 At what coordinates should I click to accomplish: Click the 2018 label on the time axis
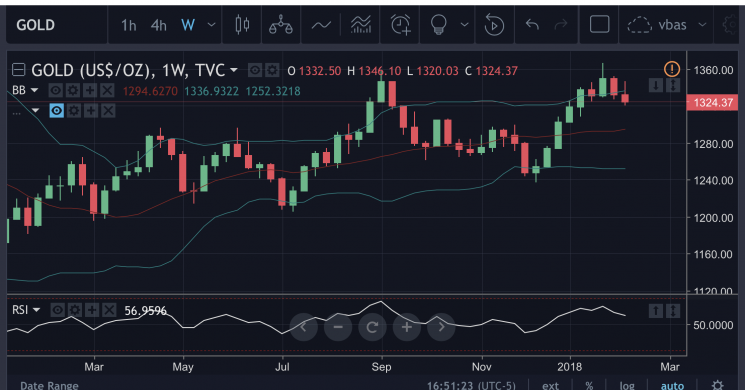tap(569, 367)
